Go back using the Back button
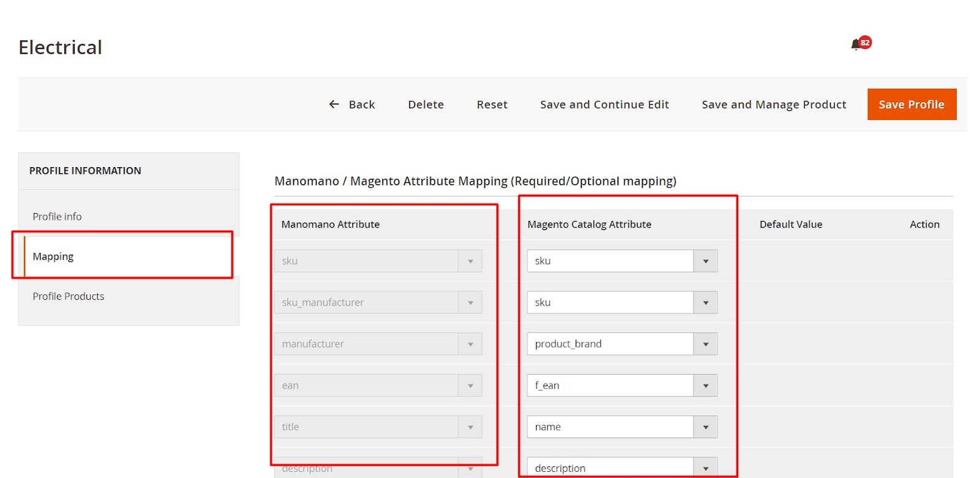 pyautogui.click(x=352, y=105)
